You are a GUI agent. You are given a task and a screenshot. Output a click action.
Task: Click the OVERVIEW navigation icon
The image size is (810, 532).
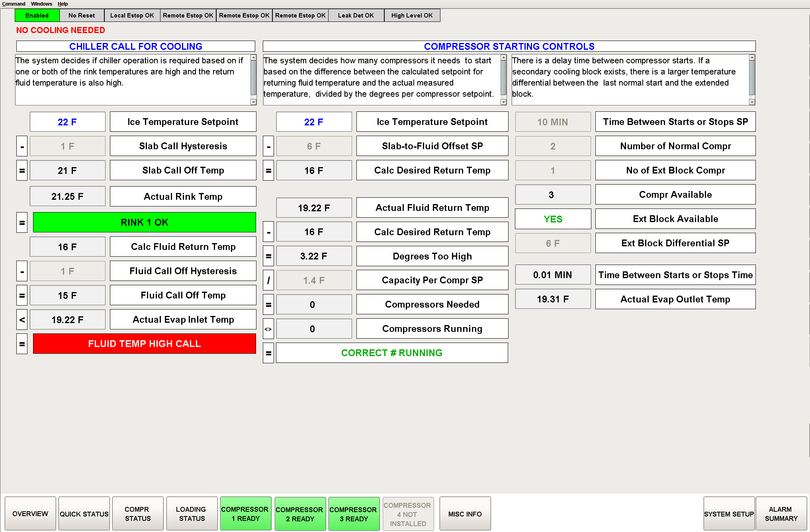tap(30, 514)
